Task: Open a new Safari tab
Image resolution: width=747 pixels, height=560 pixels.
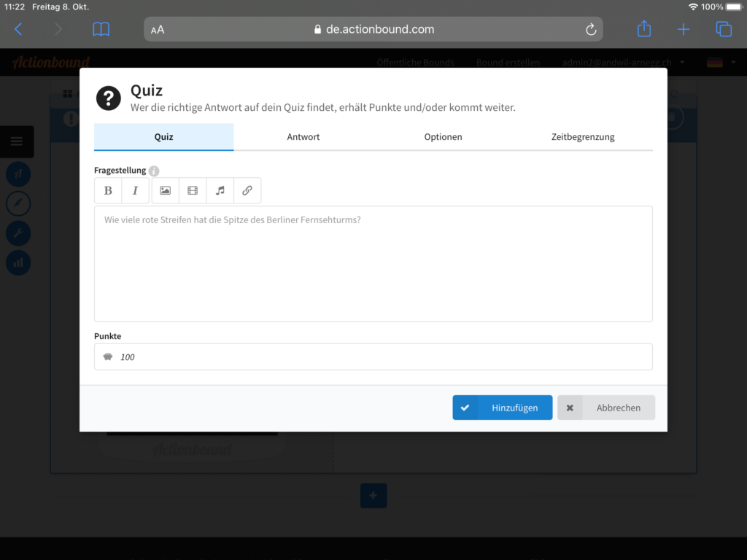Action: [x=683, y=29]
